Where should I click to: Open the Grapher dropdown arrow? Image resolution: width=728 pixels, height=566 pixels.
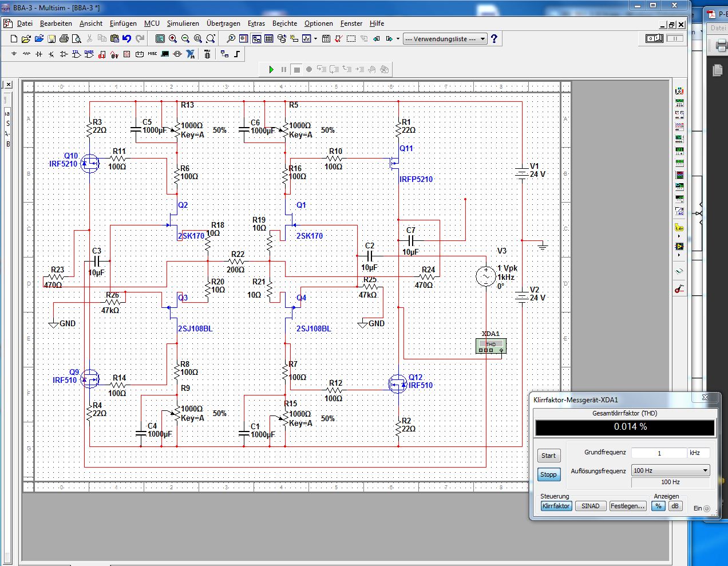315,39
